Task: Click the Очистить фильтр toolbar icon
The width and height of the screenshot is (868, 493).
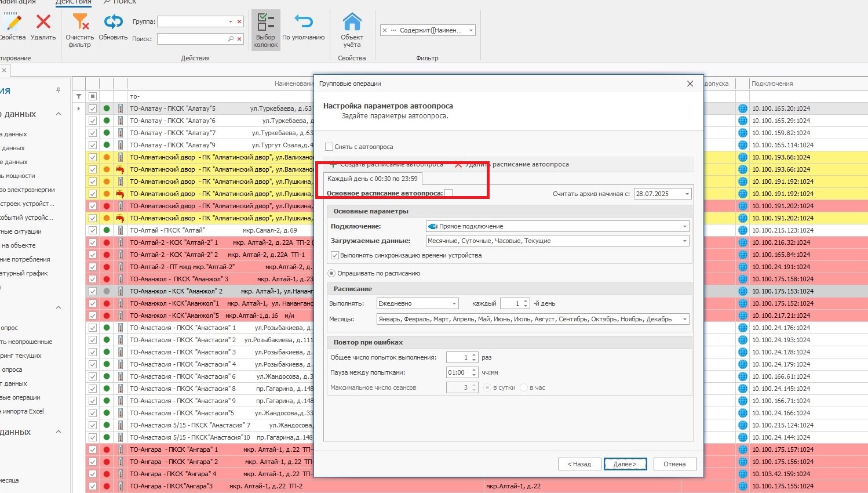Action: 80,23
